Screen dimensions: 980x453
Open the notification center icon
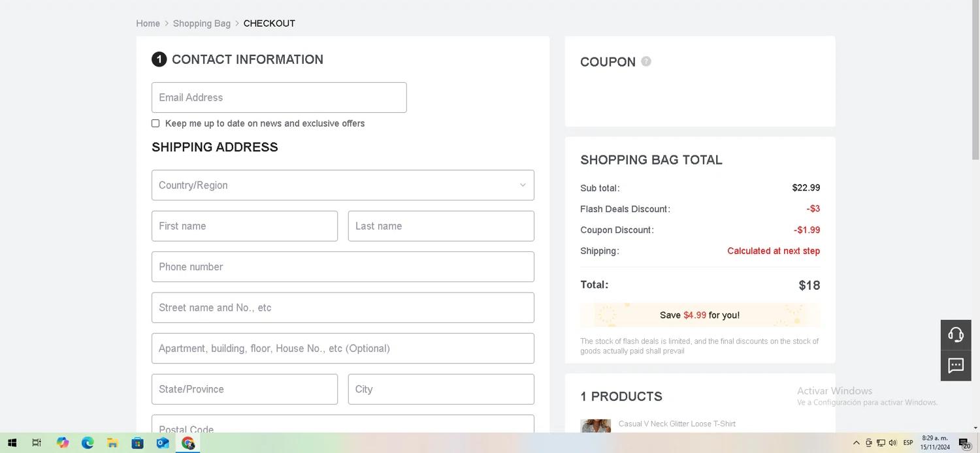[x=966, y=444]
